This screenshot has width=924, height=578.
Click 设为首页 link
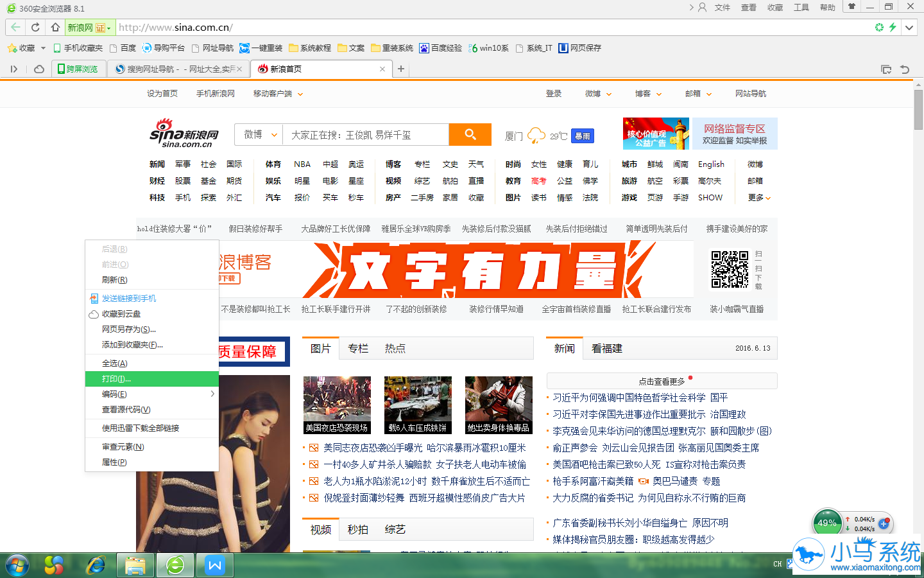pyautogui.click(x=162, y=94)
